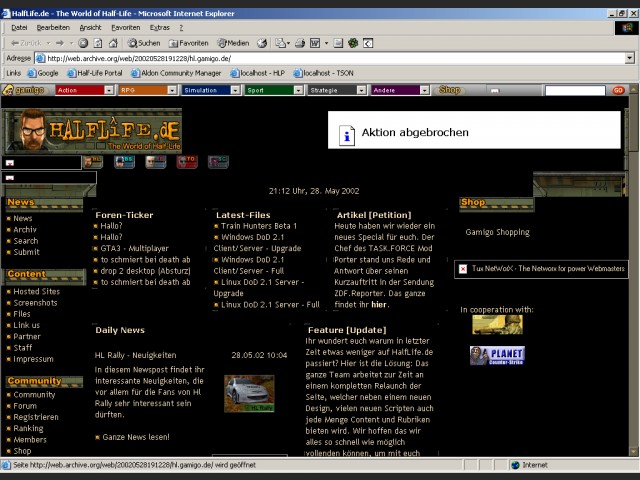Open Forum in the Community sidebar

pyautogui.click(x=25, y=406)
